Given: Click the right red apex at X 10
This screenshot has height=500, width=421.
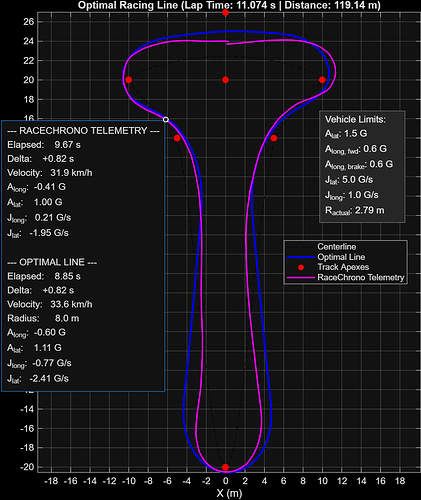Looking at the screenshot, I should tap(322, 80).
